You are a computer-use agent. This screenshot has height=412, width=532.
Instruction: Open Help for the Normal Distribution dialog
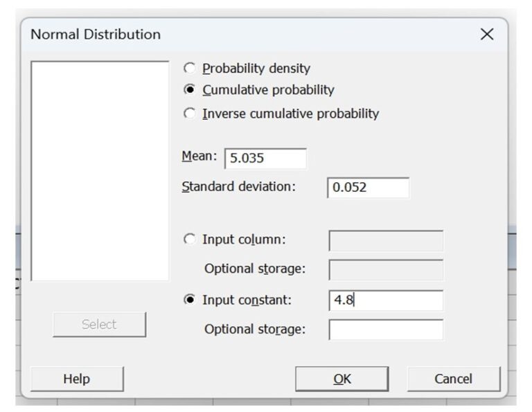pyautogui.click(x=77, y=379)
